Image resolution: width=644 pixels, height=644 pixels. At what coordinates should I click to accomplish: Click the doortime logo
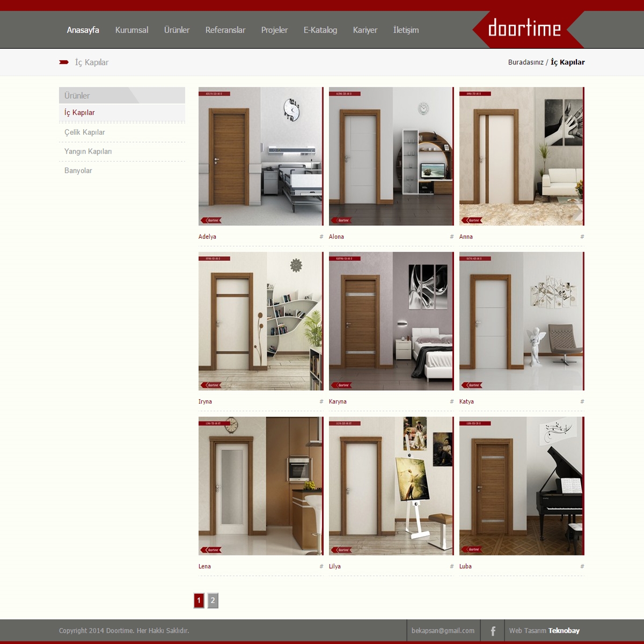click(524, 28)
